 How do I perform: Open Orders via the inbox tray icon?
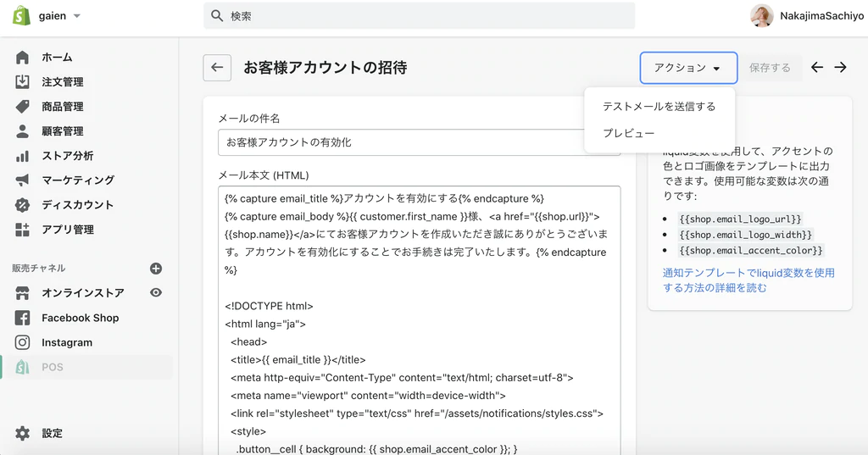coord(23,82)
